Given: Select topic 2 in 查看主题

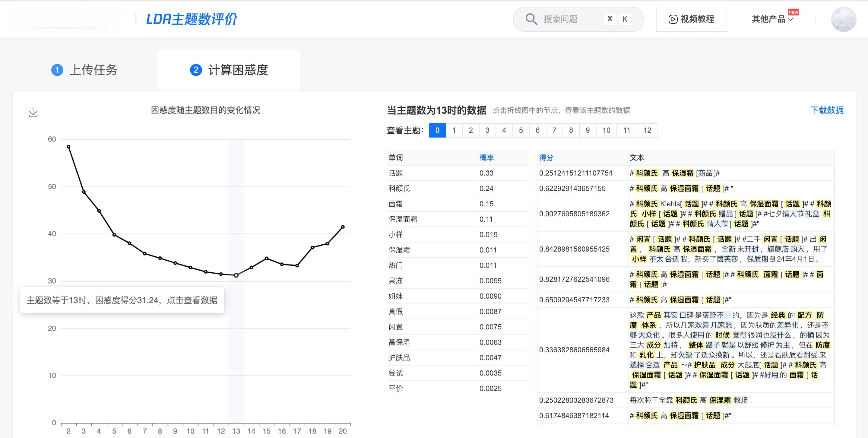Looking at the screenshot, I should 471,130.
